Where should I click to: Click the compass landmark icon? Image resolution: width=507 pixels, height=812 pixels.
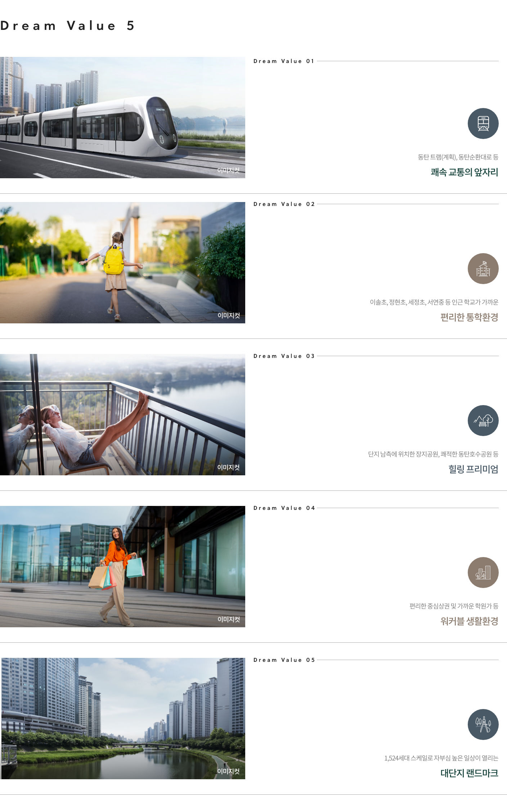[x=483, y=724]
